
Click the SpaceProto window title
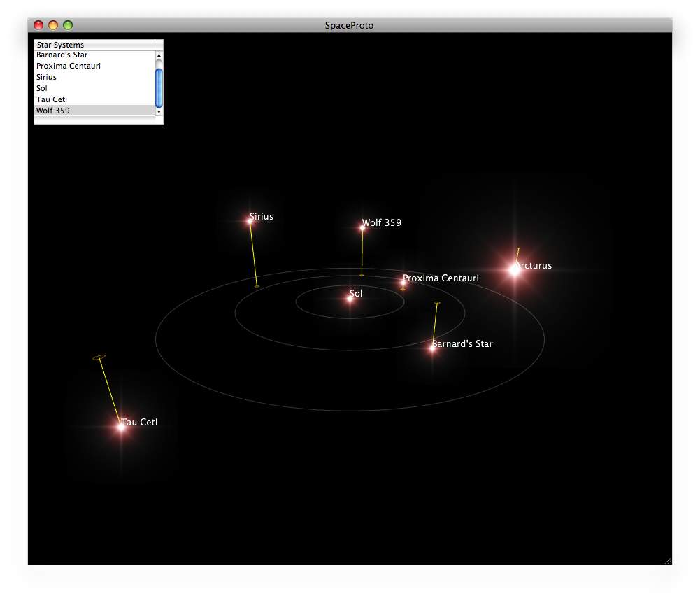coord(349,25)
